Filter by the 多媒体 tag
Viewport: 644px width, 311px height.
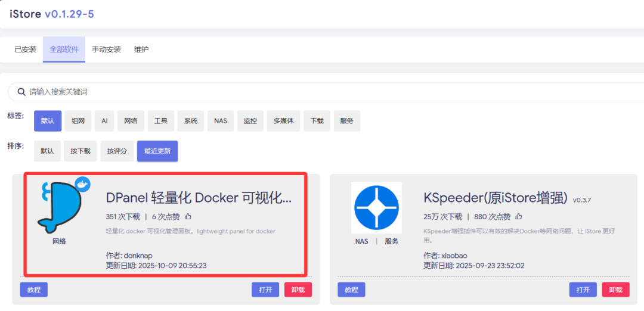[283, 121]
